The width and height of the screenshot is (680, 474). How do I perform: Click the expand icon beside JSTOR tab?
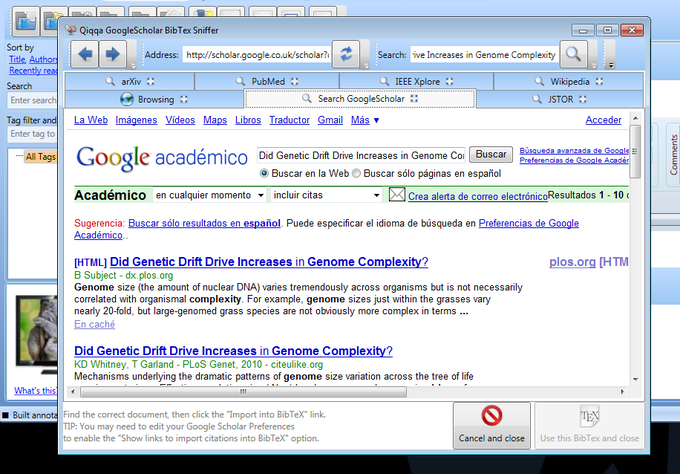click(582, 99)
